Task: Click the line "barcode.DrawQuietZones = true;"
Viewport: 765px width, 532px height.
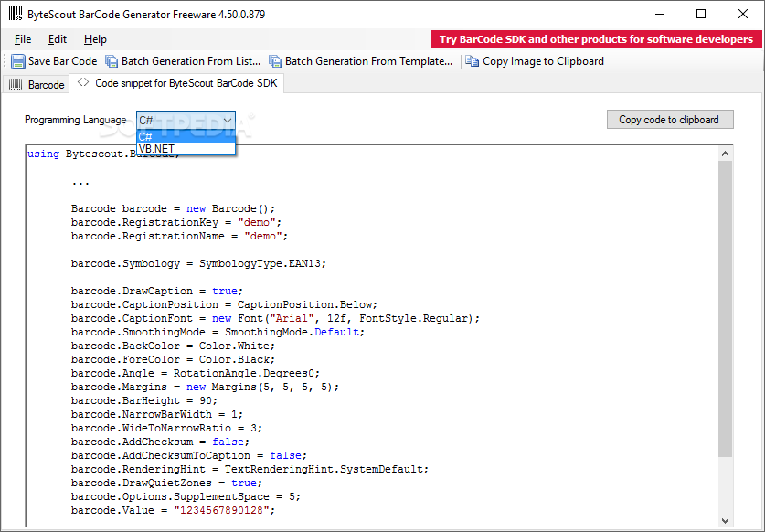Action: tap(166, 483)
